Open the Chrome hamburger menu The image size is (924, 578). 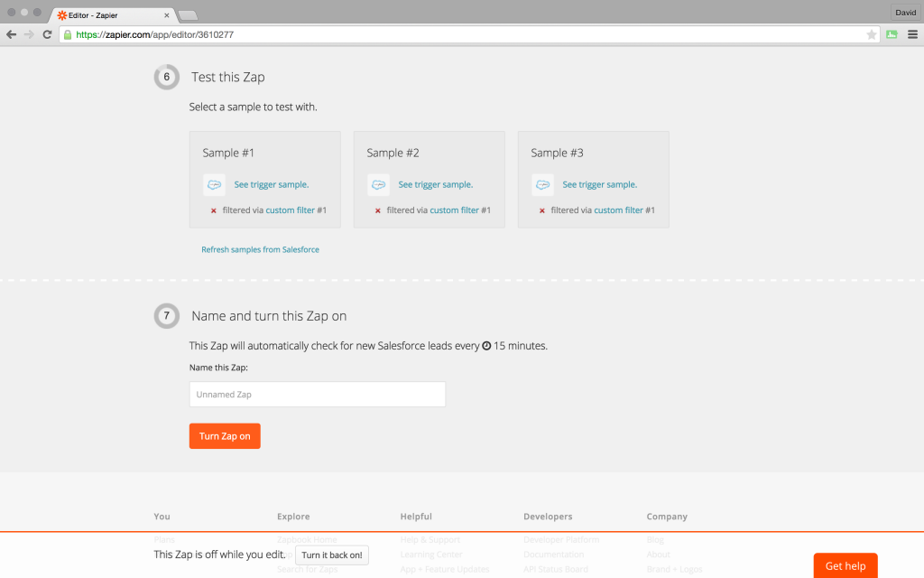click(x=913, y=35)
